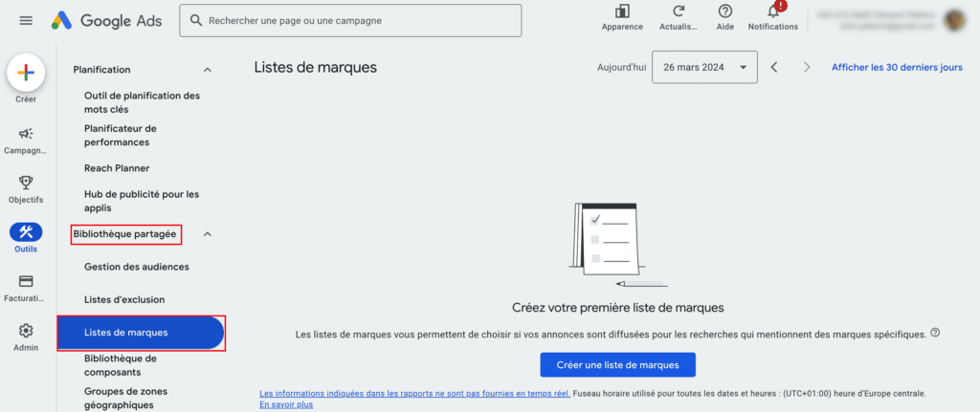The image size is (980, 412).
Task: Click the search page or campaign field
Action: 350,20
